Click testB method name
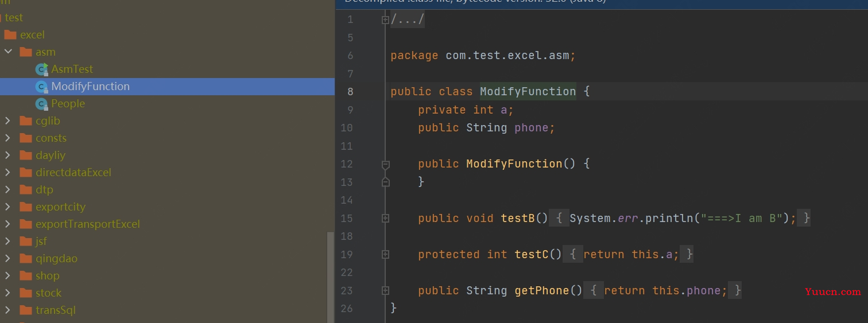The height and width of the screenshot is (323, 868). (518, 218)
